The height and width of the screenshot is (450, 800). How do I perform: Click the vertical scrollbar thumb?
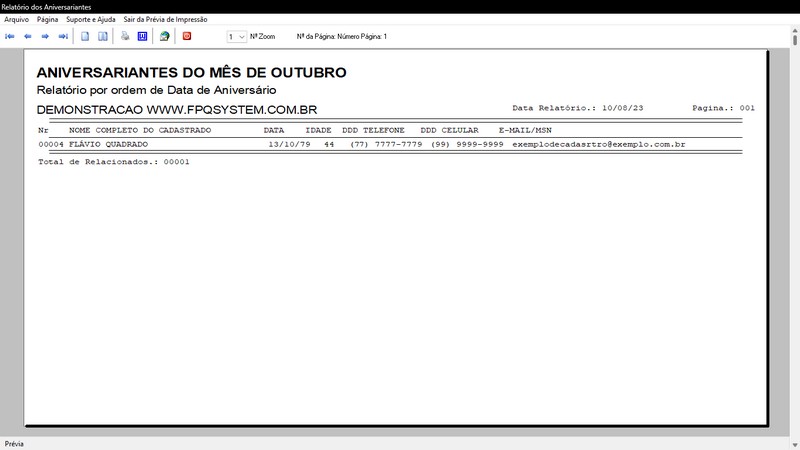point(795,40)
